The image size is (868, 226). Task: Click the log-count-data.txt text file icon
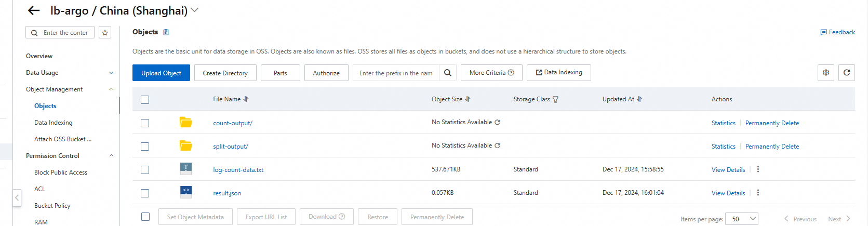coord(186,168)
